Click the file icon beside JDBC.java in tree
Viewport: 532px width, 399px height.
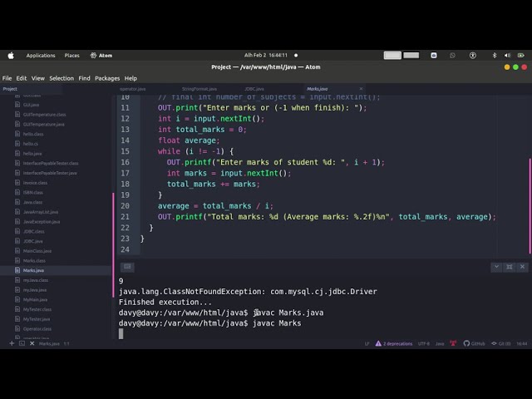(17, 241)
